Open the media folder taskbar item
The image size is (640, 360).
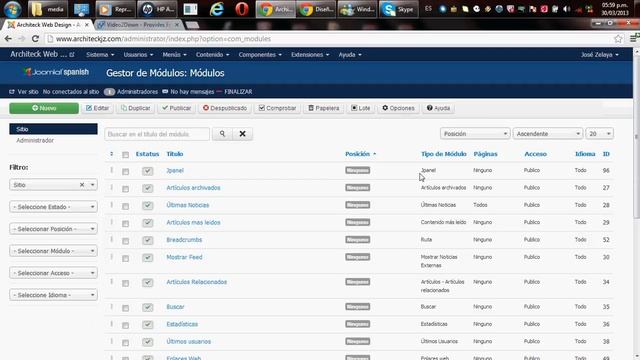(x=48, y=9)
